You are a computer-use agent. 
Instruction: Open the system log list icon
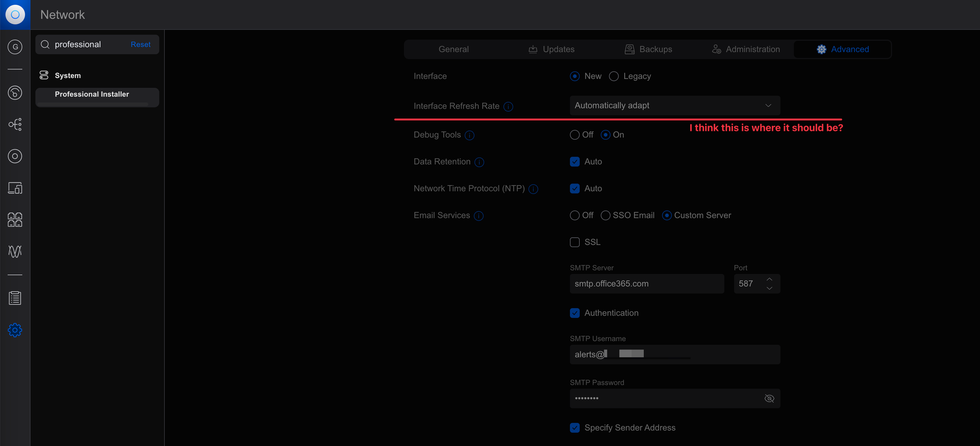(15, 298)
